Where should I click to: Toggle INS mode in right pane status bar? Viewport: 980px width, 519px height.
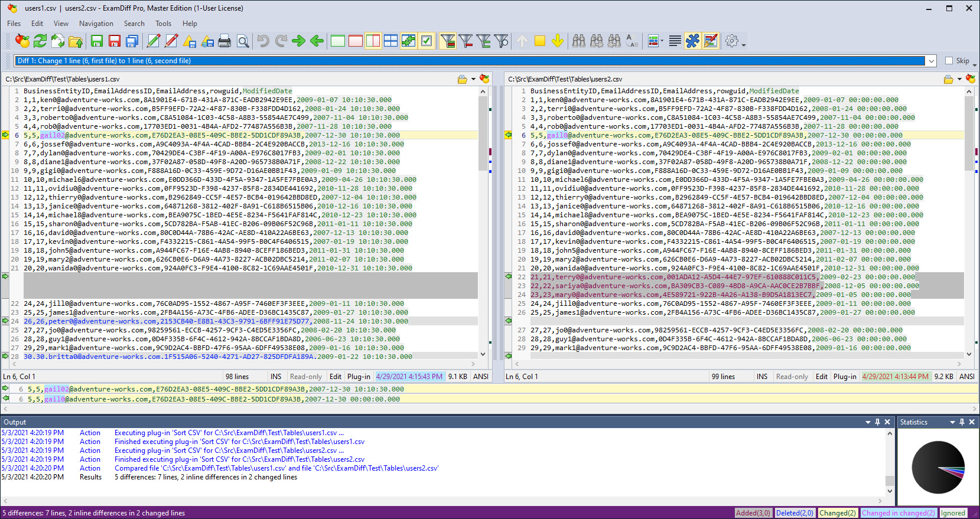(762, 376)
